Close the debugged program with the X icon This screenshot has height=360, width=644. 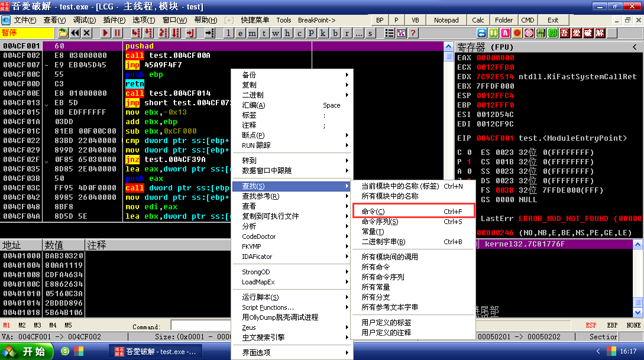coord(87,33)
